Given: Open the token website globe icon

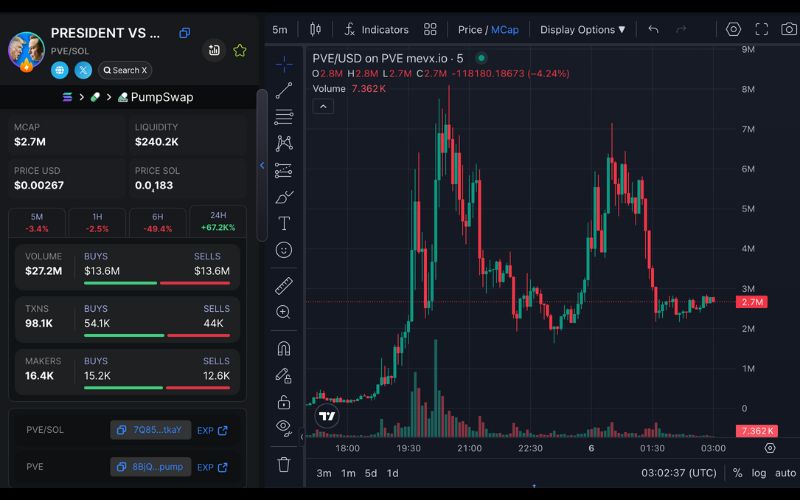Looking at the screenshot, I should pyautogui.click(x=60, y=70).
